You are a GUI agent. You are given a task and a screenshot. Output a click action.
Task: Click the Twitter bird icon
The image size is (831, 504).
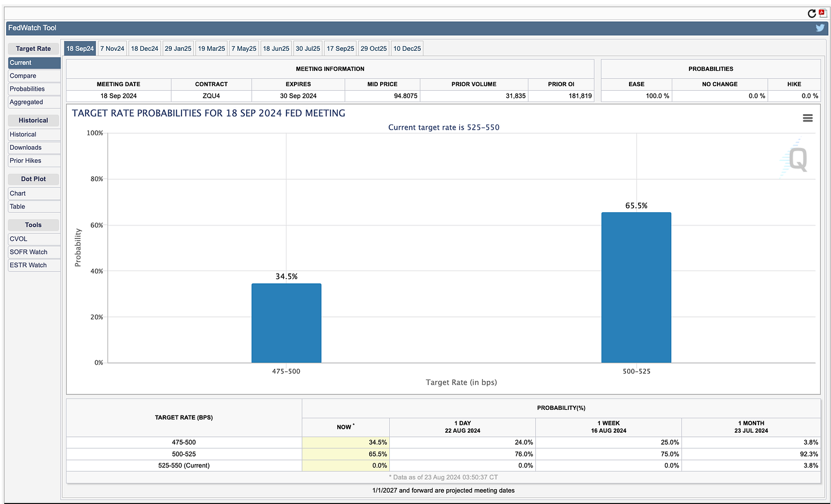tap(820, 28)
